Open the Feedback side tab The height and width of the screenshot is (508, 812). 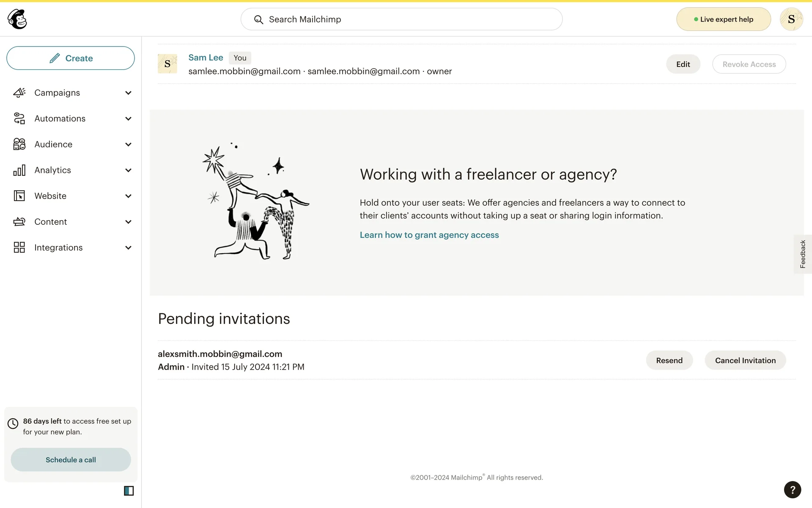pyautogui.click(x=802, y=254)
